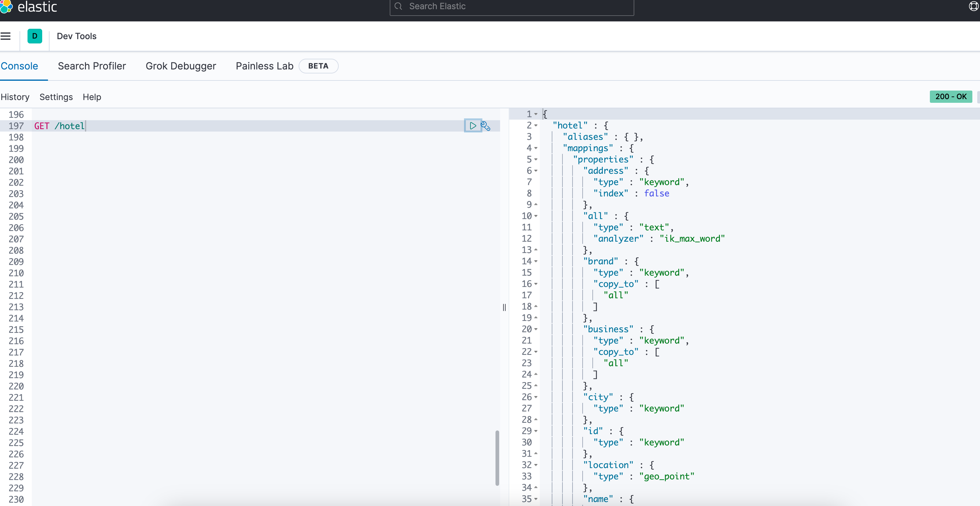Click the green D space avatar
Viewport: 980px width, 506px height.
pos(35,36)
